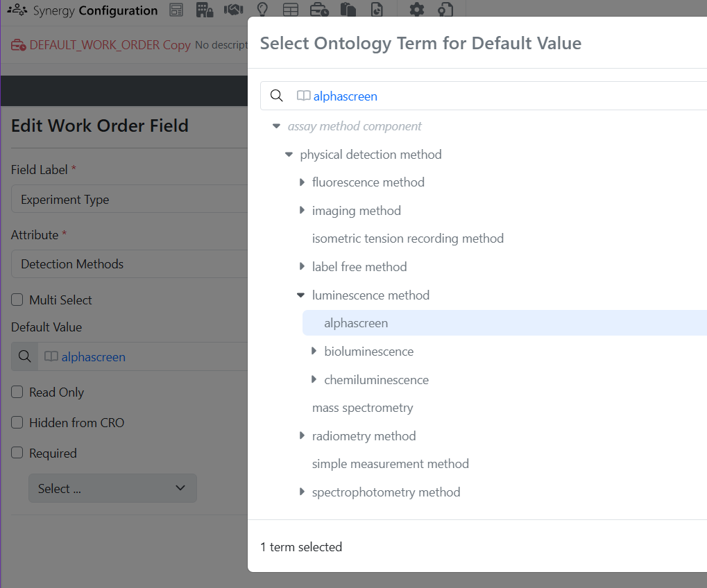Screen dimensions: 707x588
Task: Tick the Hidden from CRO checkbox
Action: 17,423
